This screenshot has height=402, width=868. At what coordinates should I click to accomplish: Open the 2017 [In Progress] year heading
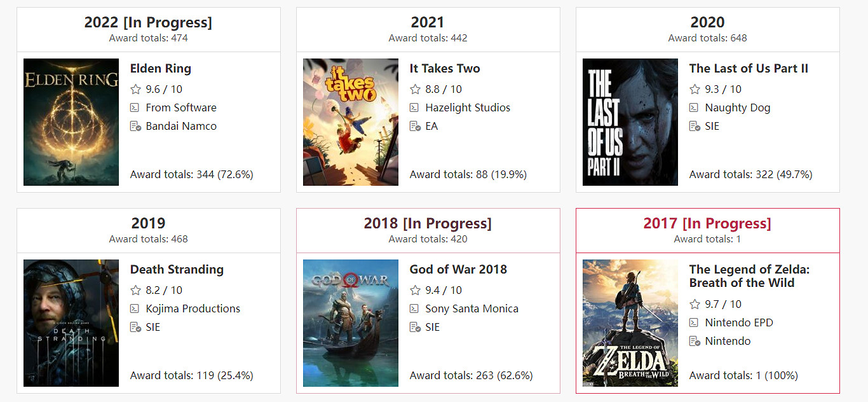coord(707,223)
